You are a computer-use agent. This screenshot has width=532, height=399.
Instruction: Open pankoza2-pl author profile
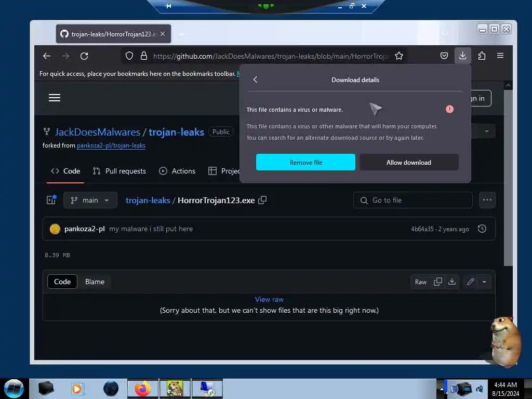85,229
